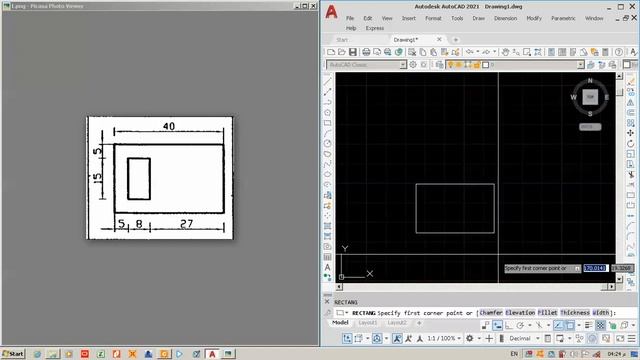Open the Express menu
The height and width of the screenshot is (360, 640).
[375, 28]
